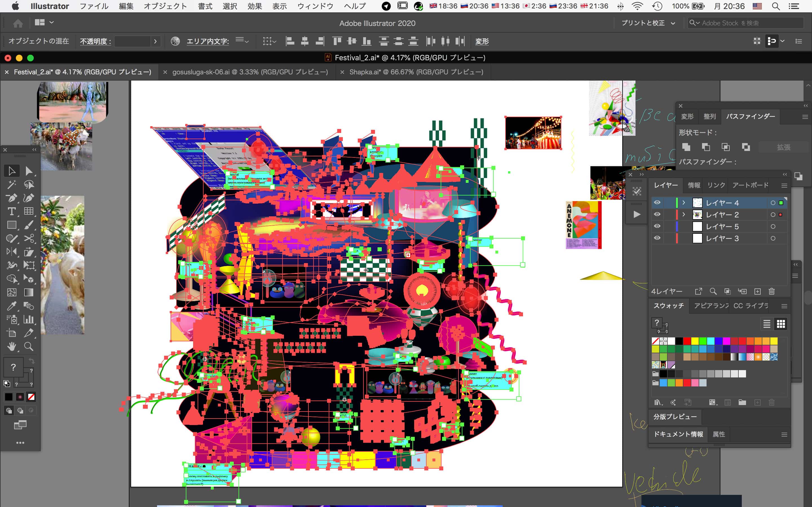Screen dimensions: 812x507
Task: Choose the Zoom tool
Action: [28, 346]
